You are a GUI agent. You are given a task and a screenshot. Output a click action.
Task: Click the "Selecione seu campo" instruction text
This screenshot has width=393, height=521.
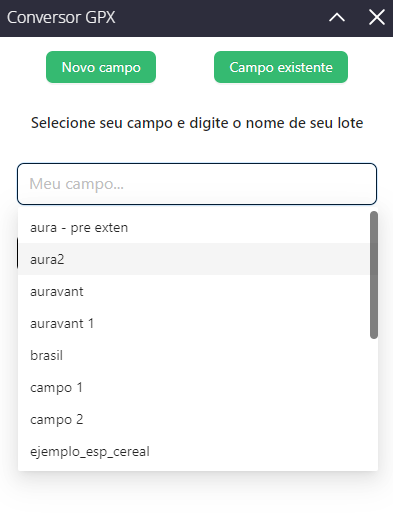click(197, 123)
